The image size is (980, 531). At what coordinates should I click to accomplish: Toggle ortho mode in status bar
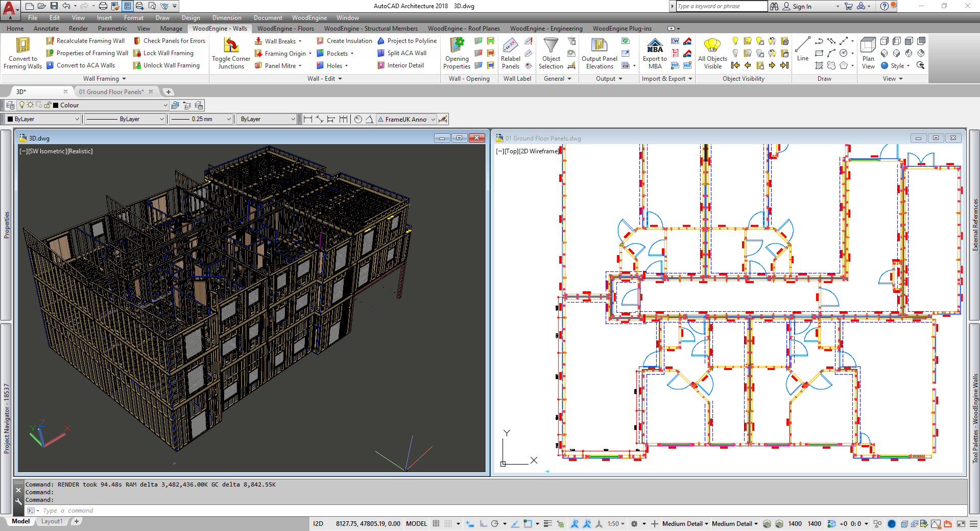[483, 524]
